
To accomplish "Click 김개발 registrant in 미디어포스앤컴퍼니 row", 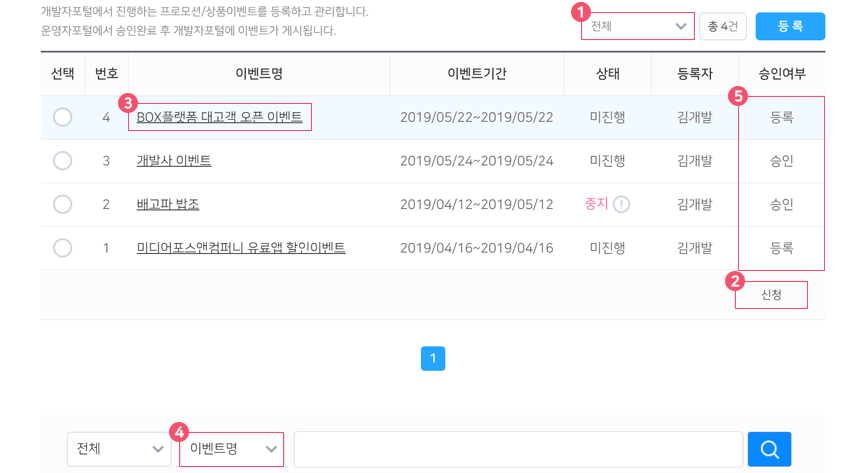I will pos(695,248).
